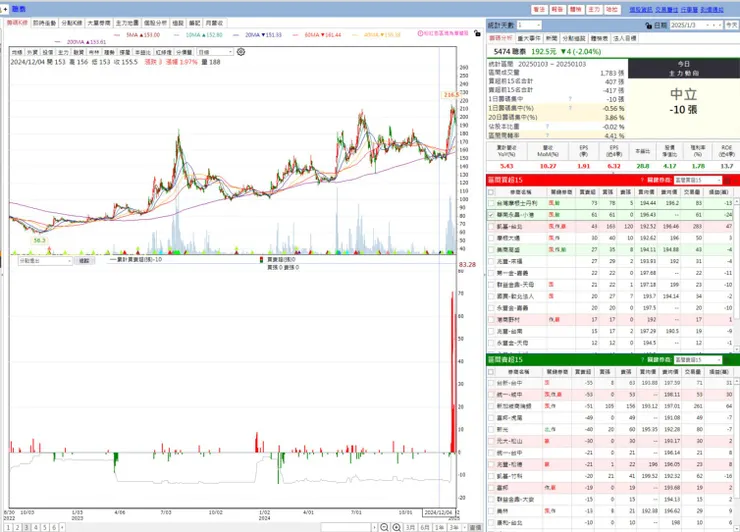
Task: Click the pink info notice above the chart
Action: pyautogui.click(x=443, y=33)
